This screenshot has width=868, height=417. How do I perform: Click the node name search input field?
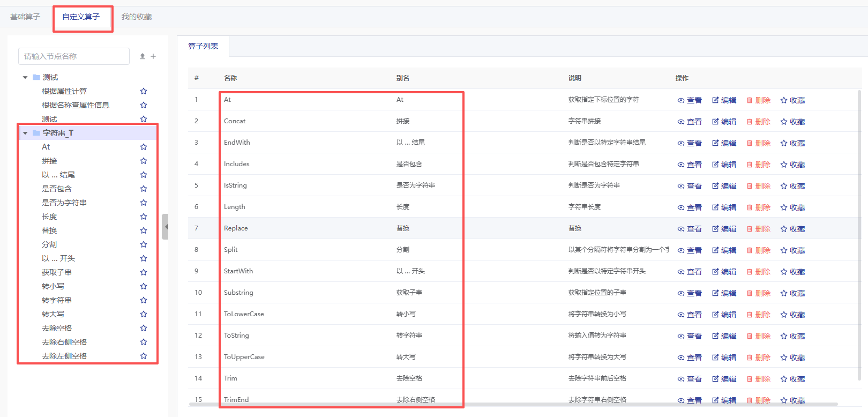point(74,56)
